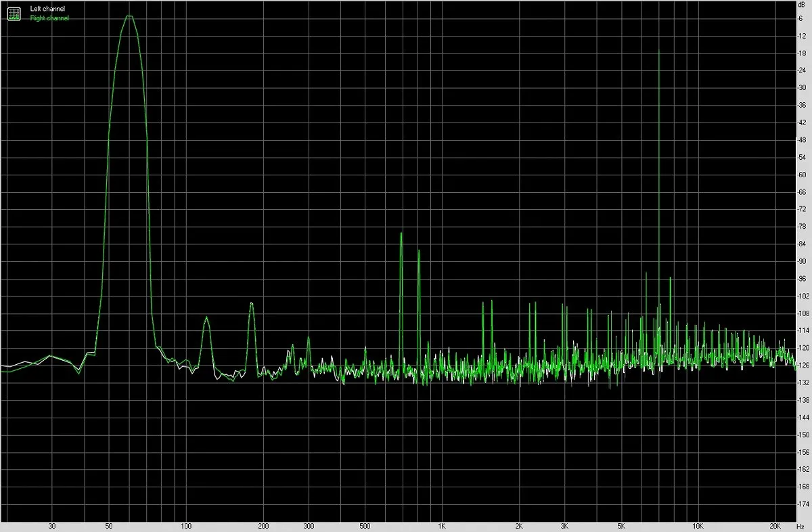
Task: Click the "-108" amplitude axis label
Action: (803, 313)
